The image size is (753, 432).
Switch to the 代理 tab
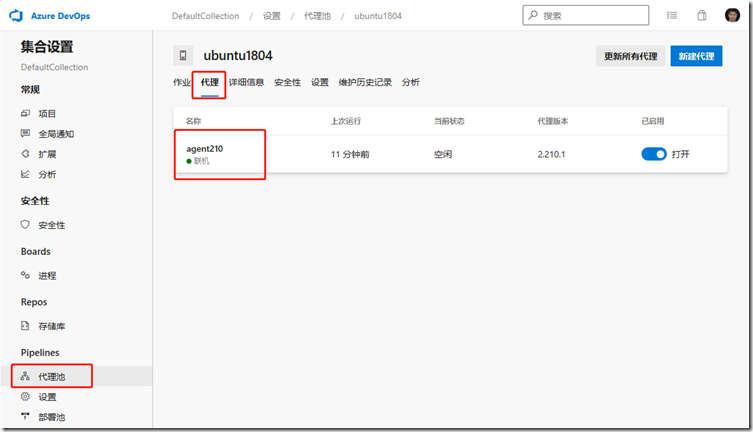(x=209, y=83)
